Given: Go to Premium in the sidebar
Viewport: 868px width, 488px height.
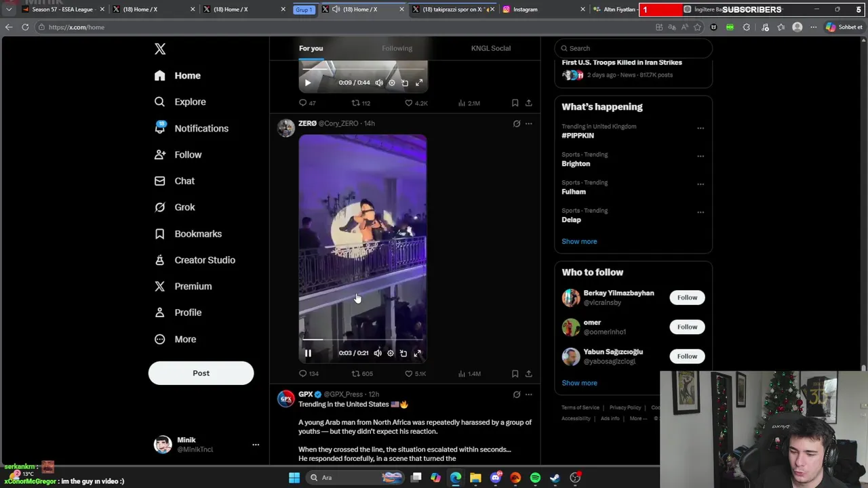Looking at the screenshot, I should coord(183,286).
